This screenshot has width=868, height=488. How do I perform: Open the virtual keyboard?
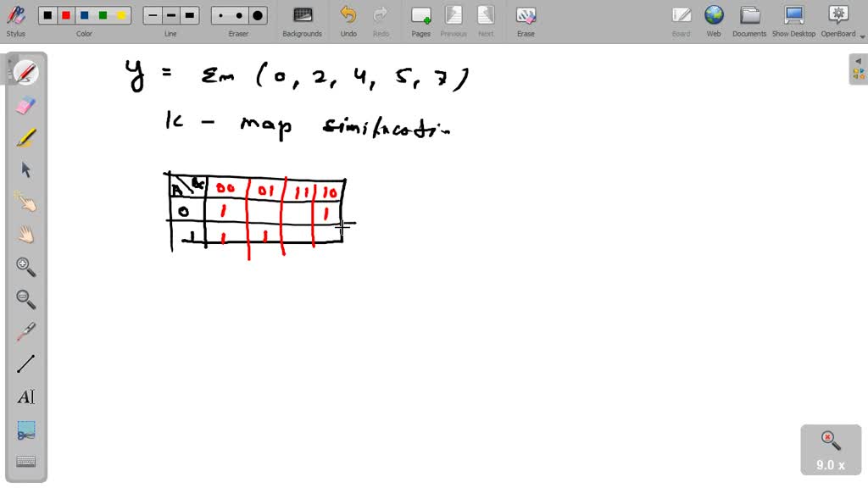point(25,461)
